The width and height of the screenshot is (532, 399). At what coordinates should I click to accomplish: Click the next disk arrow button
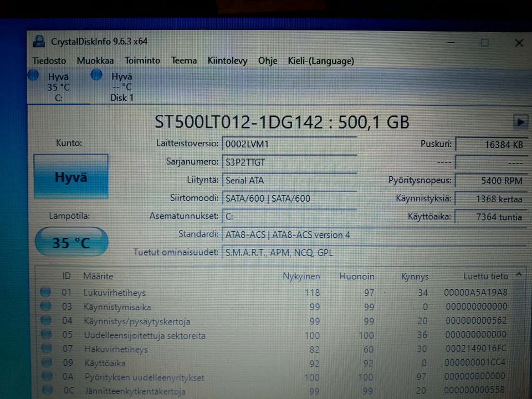pos(520,122)
